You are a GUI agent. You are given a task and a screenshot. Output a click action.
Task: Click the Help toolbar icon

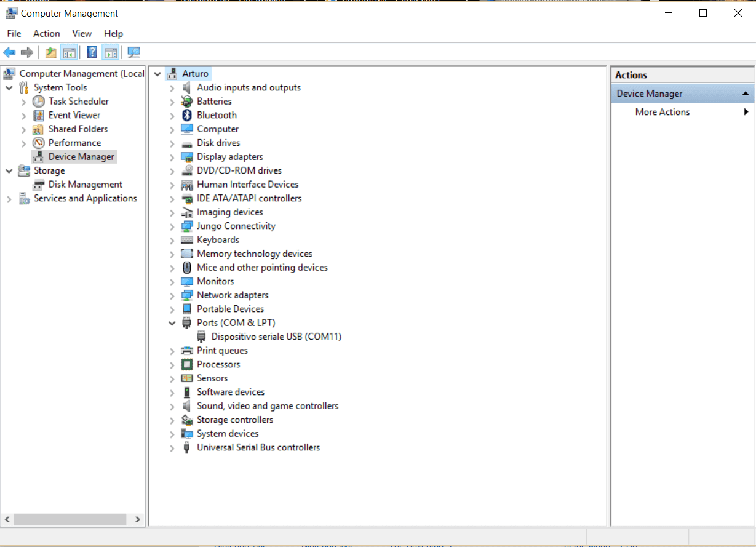click(x=92, y=52)
